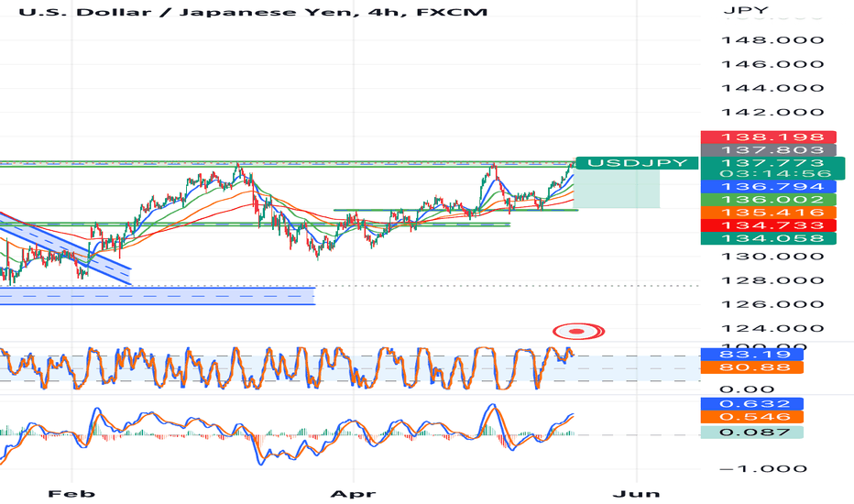This screenshot has height=504, width=854.
Task: Select the red 138.198 price label
Action: coord(768,137)
